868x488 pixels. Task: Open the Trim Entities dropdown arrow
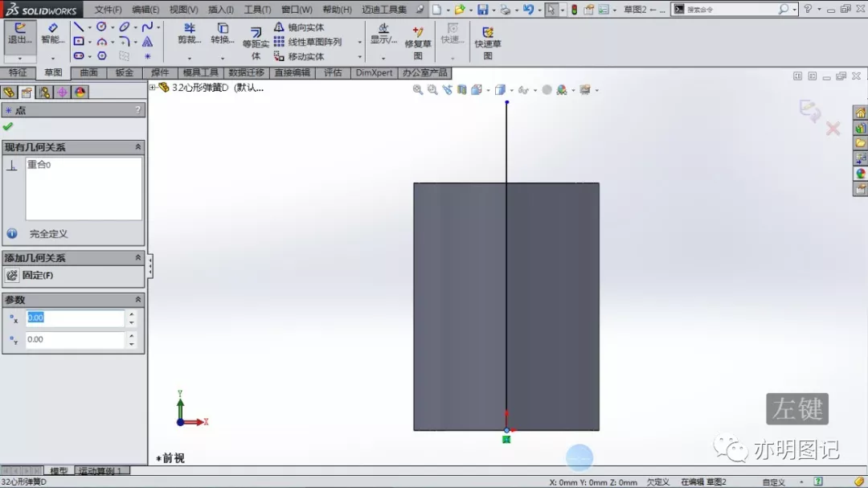(x=190, y=58)
